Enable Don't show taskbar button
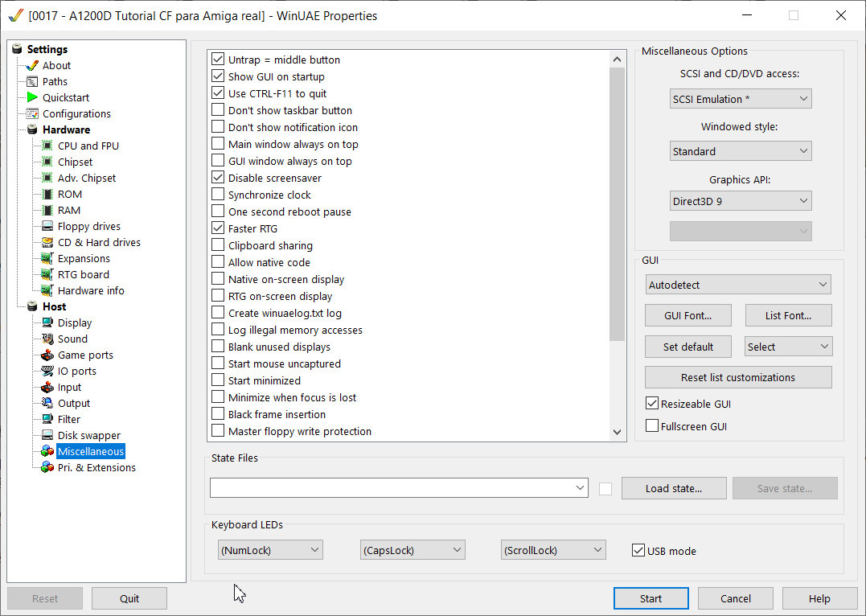 (x=218, y=110)
